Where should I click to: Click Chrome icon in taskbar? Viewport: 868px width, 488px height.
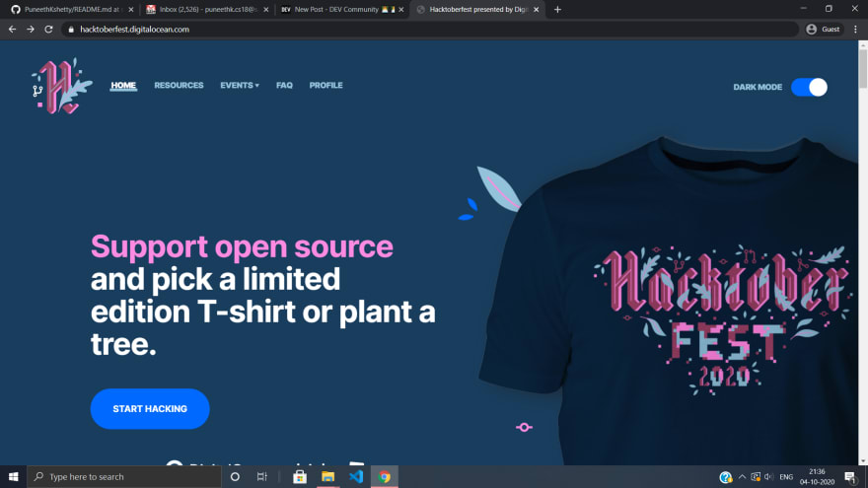pos(384,476)
